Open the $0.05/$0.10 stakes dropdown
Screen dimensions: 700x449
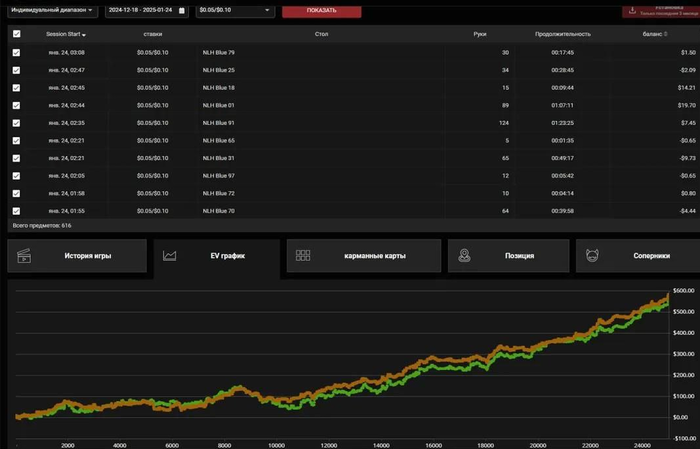[235, 10]
